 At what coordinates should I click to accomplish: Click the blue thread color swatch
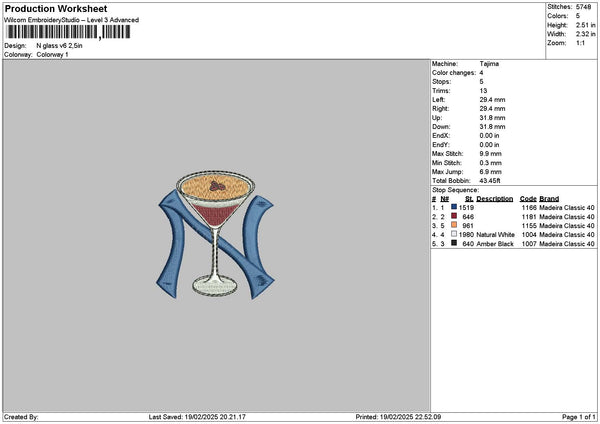454,207
